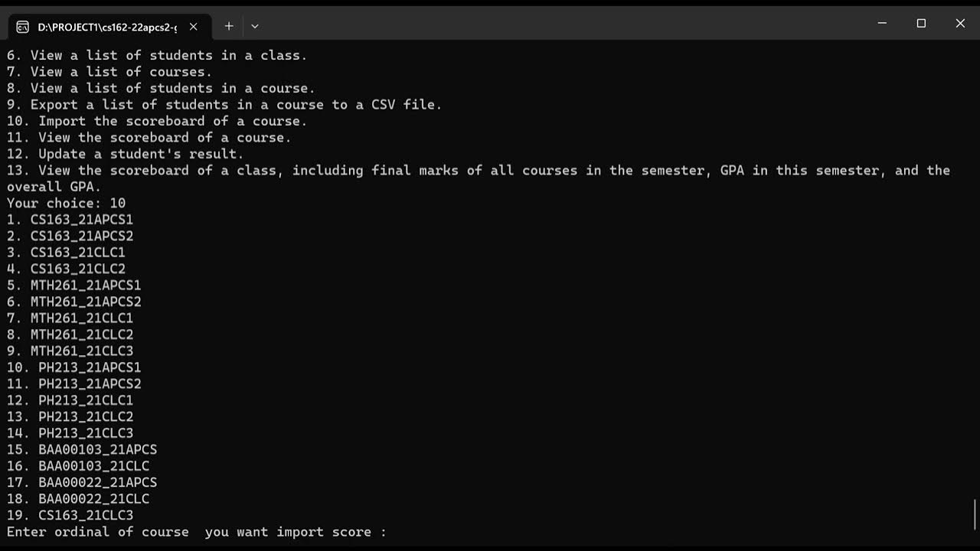Close the terminal window
This screenshot has height=551, width=980.
point(960,24)
